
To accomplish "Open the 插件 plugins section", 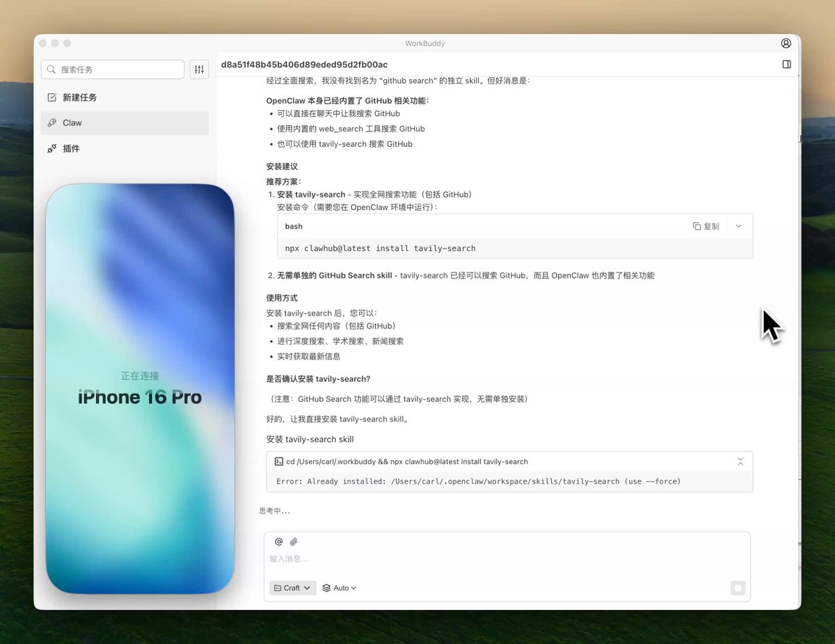I will pos(125,148).
